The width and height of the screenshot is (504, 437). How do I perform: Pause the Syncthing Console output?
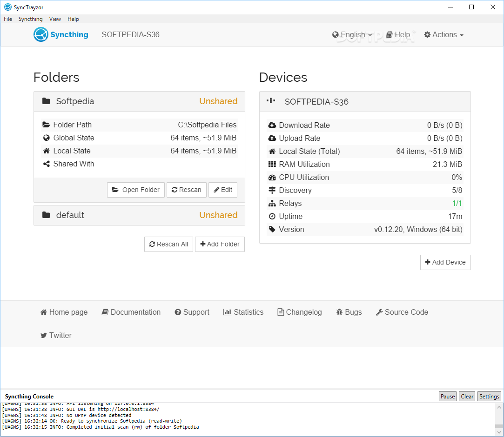click(447, 396)
